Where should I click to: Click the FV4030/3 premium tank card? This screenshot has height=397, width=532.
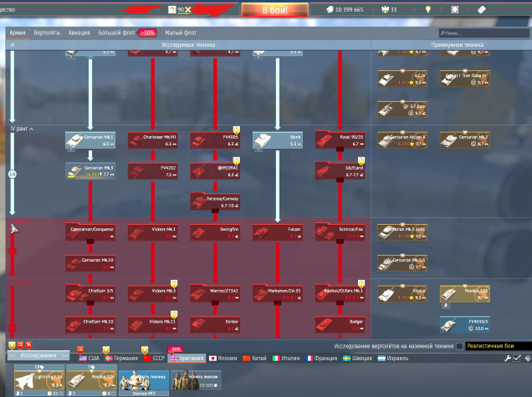pos(464,323)
